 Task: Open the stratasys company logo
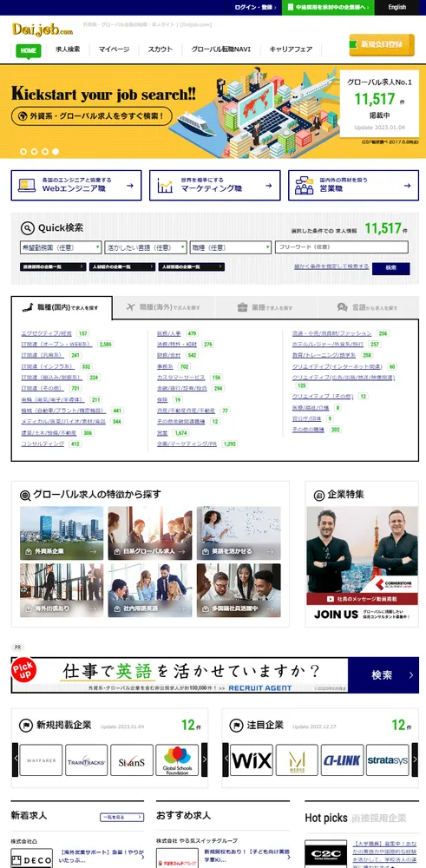pos(388,760)
